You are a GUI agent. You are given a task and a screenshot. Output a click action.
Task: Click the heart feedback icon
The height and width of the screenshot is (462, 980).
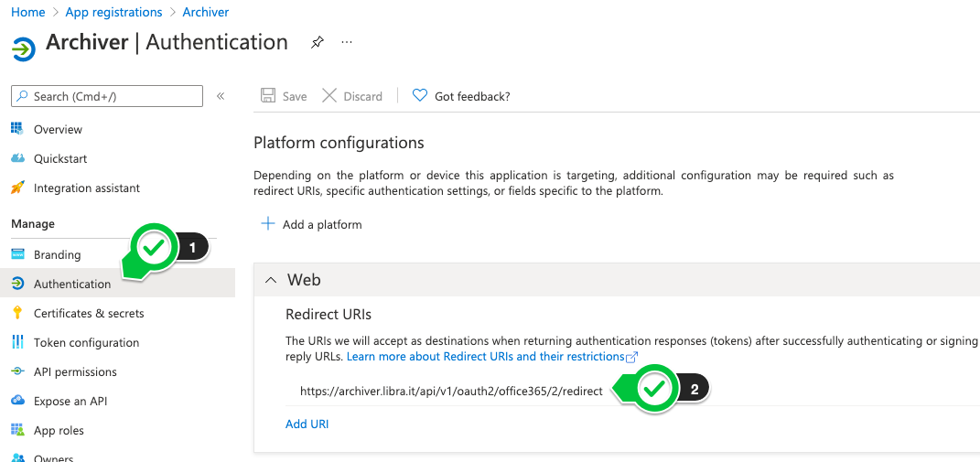pyautogui.click(x=420, y=96)
